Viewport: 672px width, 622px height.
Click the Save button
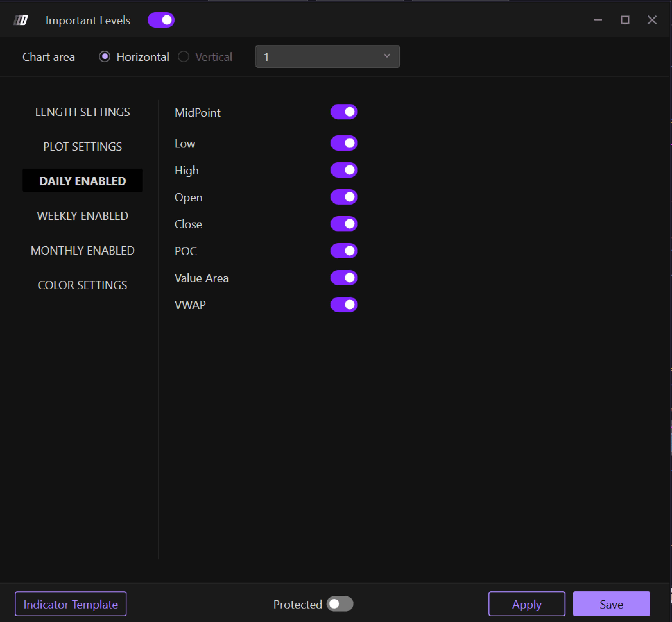pos(611,604)
